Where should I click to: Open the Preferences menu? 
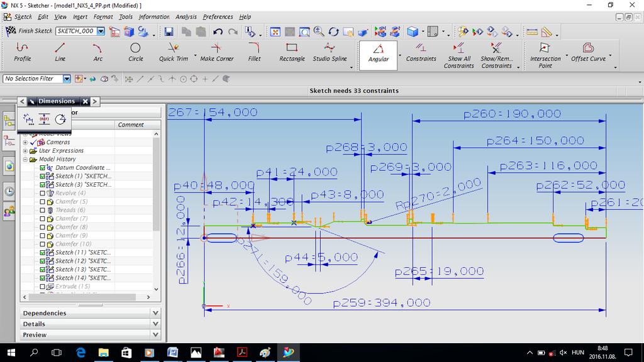click(x=218, y=17)
